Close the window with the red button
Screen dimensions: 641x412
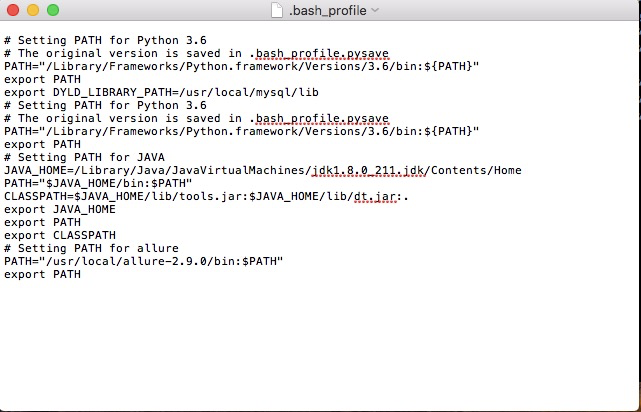tap(13, 10)
